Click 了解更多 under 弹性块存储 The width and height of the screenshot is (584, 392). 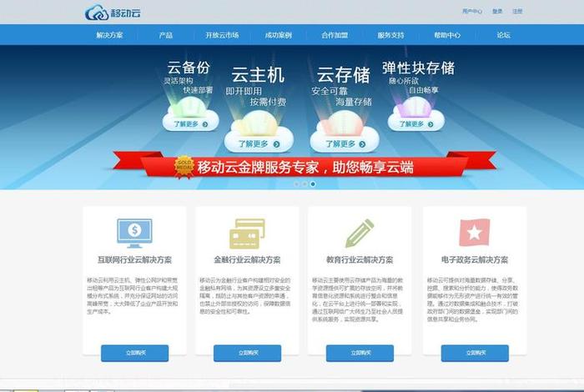tap(416, 124)
